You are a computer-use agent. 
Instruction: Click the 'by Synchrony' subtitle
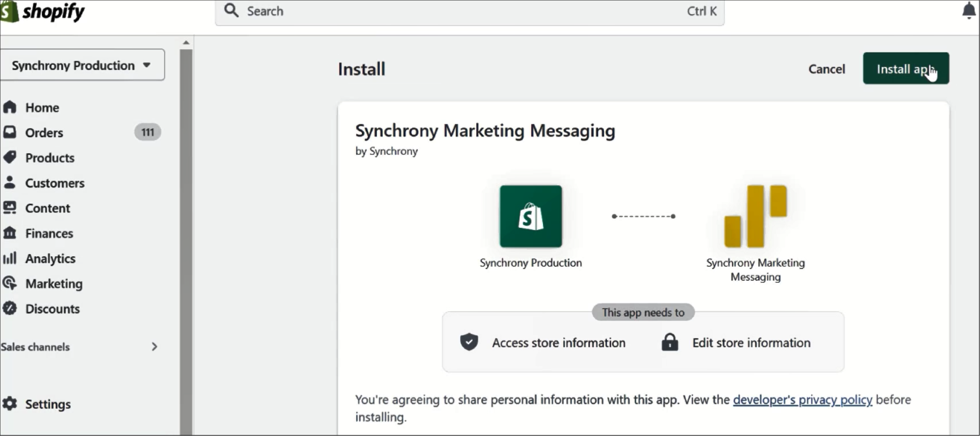(x=387, y=151)
